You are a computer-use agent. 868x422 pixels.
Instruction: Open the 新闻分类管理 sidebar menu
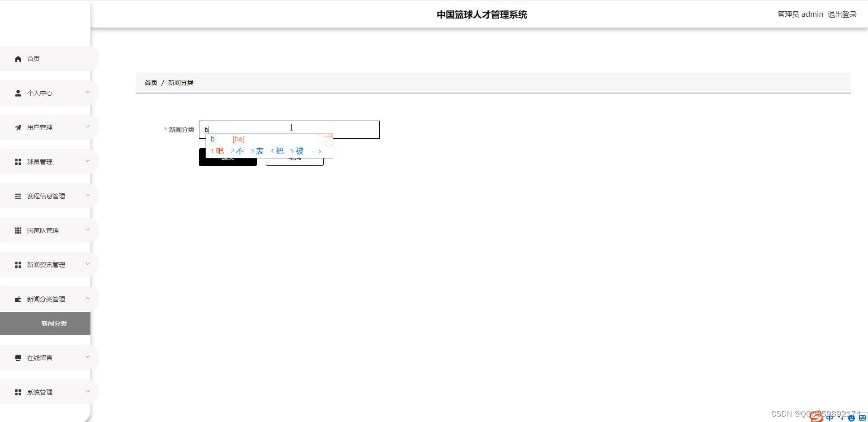click(x=49, y=299)
